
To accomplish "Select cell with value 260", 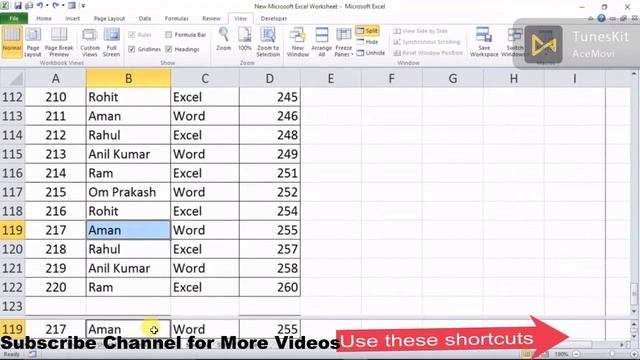I will pyautogui.click(x=270, y=287).
